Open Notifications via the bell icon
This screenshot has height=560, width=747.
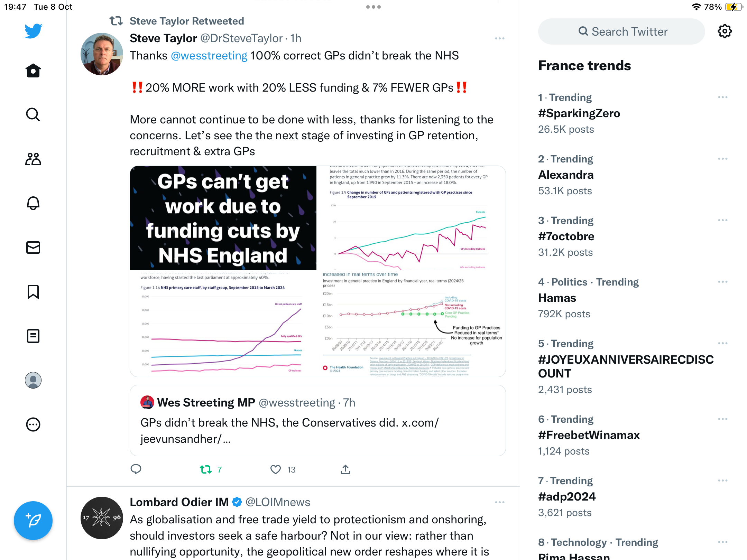tap(33, 203)
